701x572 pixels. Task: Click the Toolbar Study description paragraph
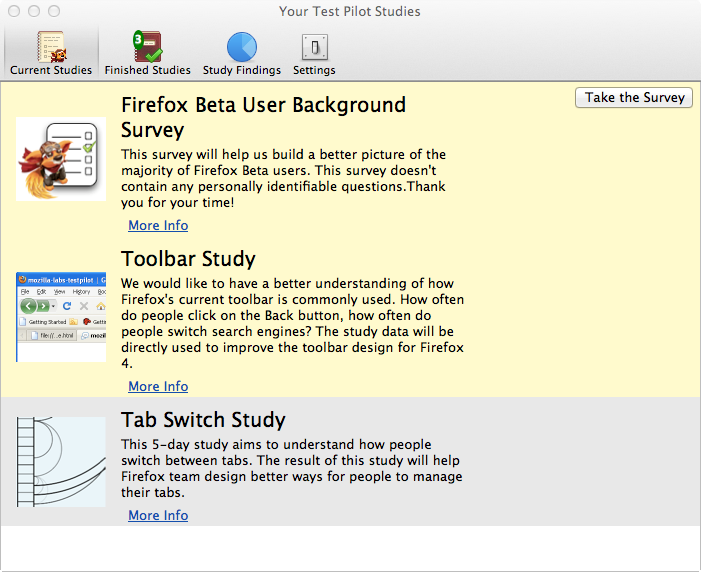[x=292, y=323]
